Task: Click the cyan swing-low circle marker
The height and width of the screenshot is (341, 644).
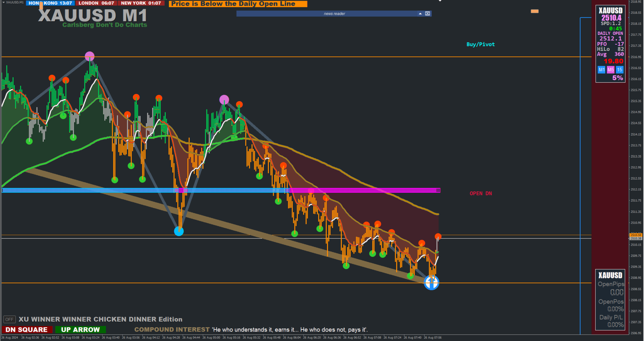Action: pos(179,231)
